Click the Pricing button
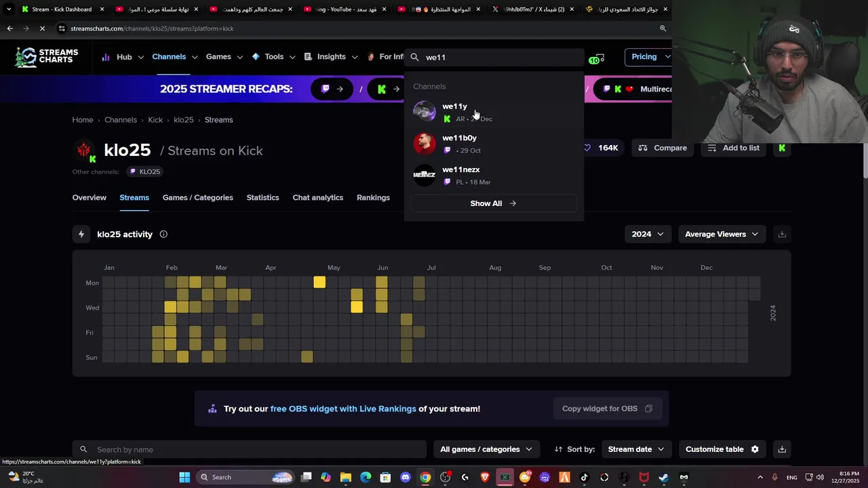 point(648,57)
